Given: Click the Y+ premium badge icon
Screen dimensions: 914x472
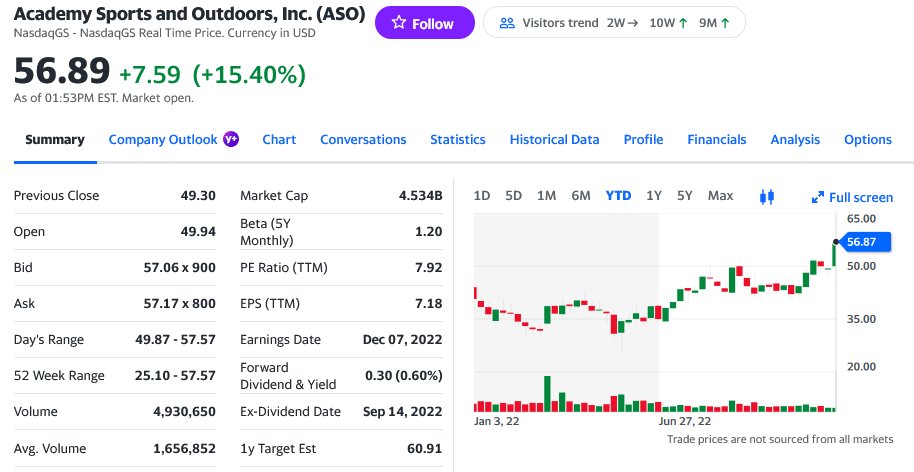Looking at the screenshot, I should coord(231,139).
